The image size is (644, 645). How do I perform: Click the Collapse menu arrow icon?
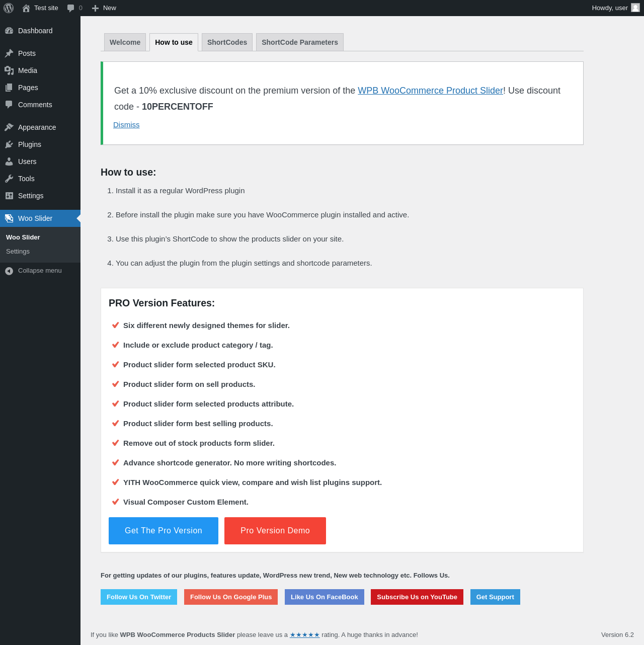(x=9, y=271)
